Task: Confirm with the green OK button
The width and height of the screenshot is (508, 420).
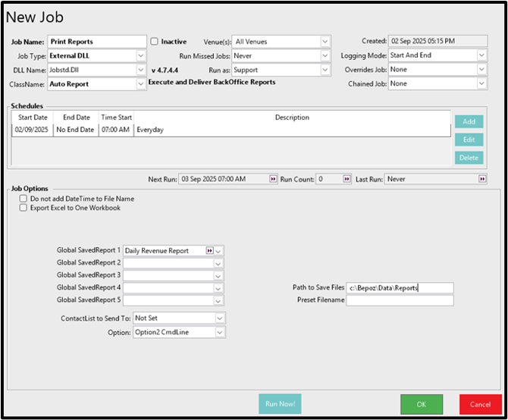Action: tap(422, 404)
